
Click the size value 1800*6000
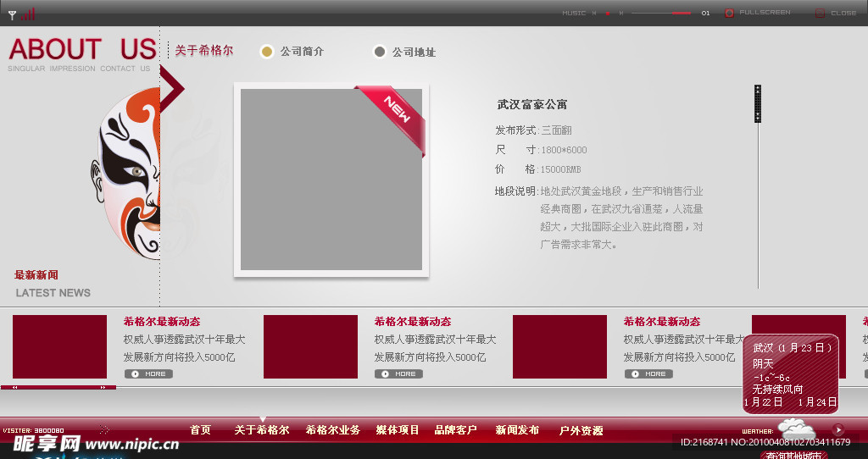click(564, 150)
